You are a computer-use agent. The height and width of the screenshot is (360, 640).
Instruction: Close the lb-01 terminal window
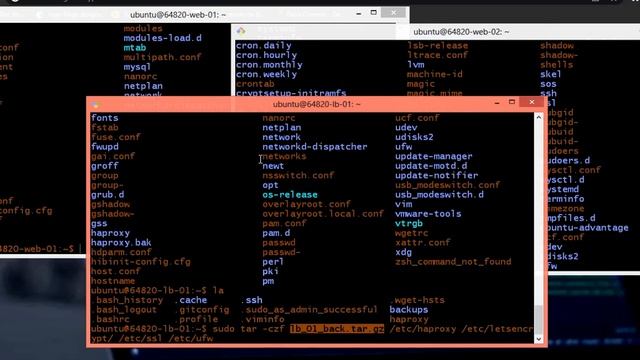point(532,102)
